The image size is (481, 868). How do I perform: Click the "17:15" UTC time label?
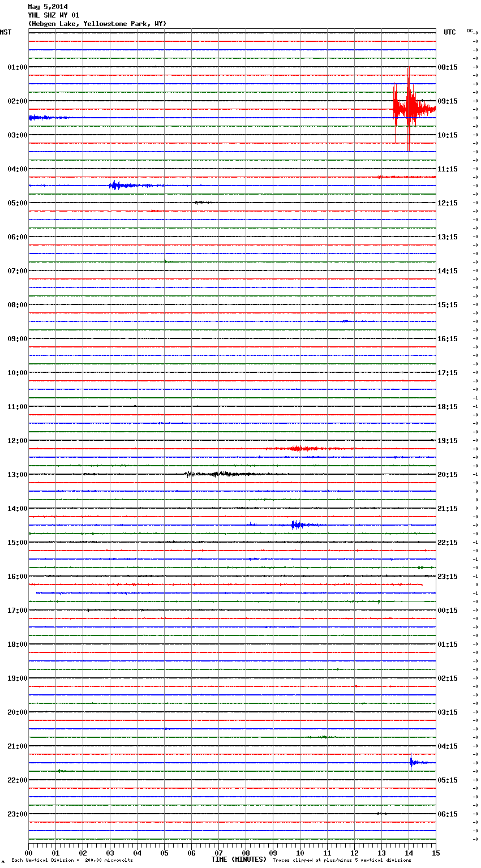click(x=448, y=373)
